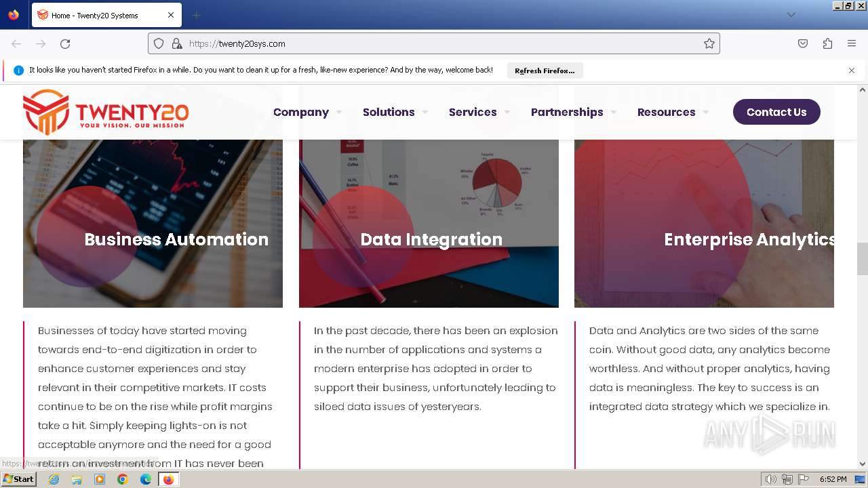The height and width of the screenshot is (488, 868).
Task: Switch to Firefox taskbar button
Action: tap(168, 479)
